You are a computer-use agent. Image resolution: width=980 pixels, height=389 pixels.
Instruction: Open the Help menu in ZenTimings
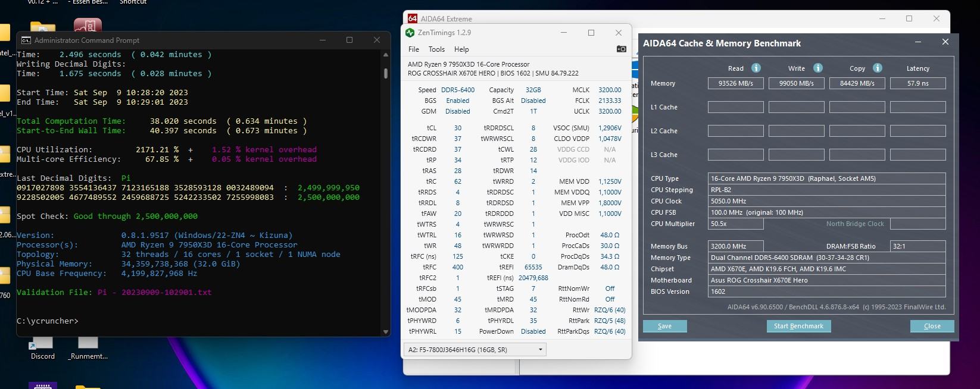coord(461,49)
